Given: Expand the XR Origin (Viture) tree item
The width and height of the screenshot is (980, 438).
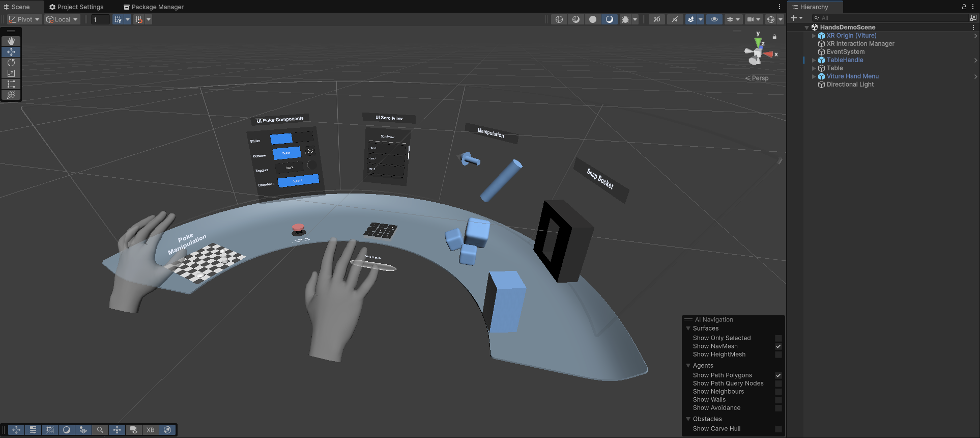Looking at the screenshot, I should (814, 36).
